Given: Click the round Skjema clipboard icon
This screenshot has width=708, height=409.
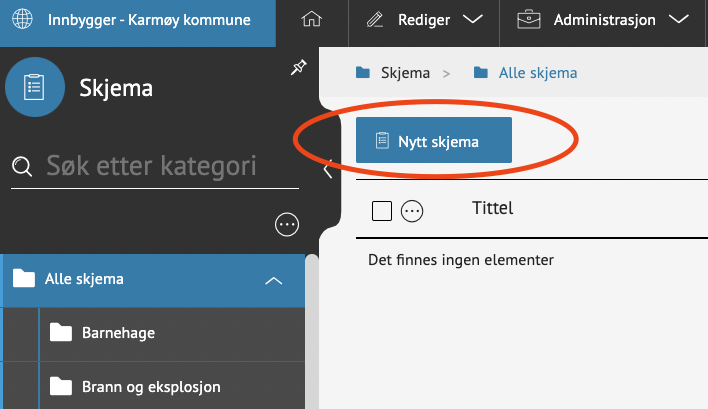Looking at the screenshot, I should click(x=35, y=87).
